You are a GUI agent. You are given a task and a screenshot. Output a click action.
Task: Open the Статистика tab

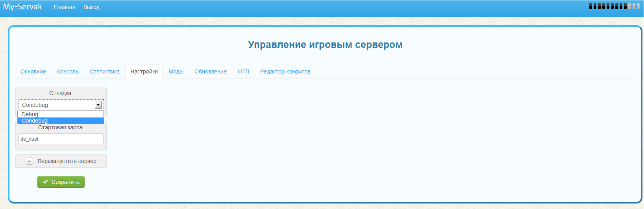[105, 71]
